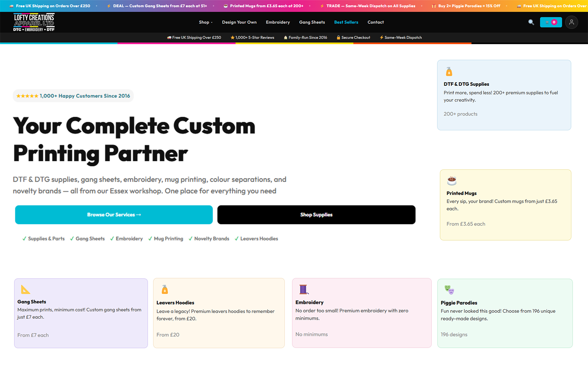Open the shopping cart button

pyautogui.click(x=551, y=22)
